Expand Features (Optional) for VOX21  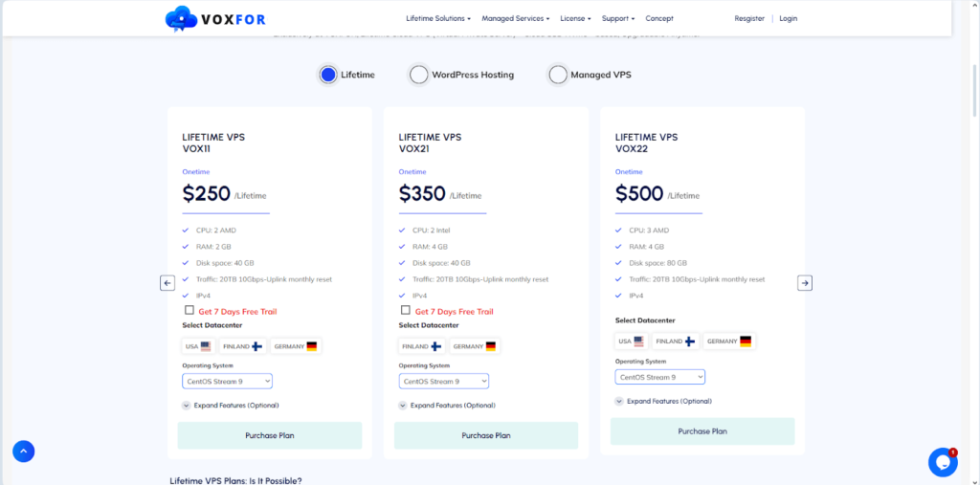447,405
